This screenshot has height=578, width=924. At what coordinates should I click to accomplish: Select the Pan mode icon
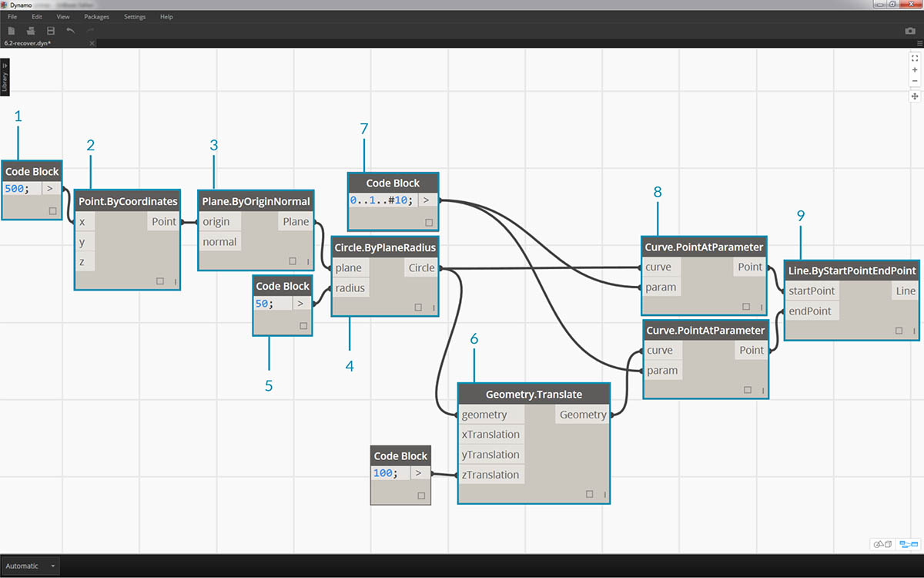pyautogui.click(x=915, y=96)
